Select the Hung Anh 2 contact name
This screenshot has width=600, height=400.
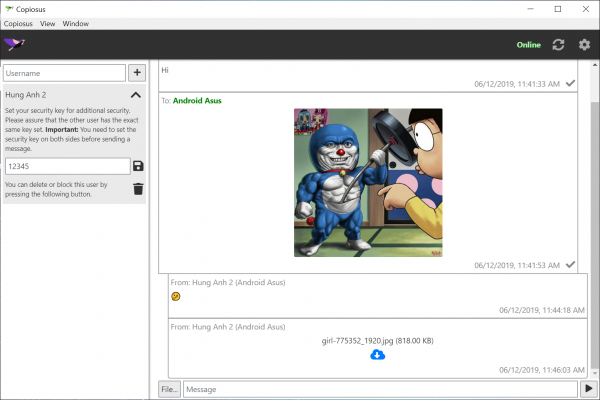click(26, 95)
